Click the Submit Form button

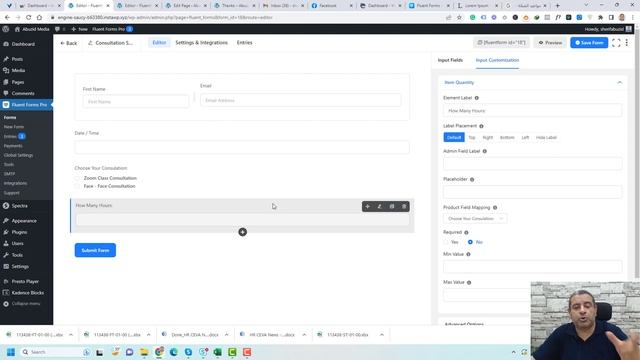(95, 250)
